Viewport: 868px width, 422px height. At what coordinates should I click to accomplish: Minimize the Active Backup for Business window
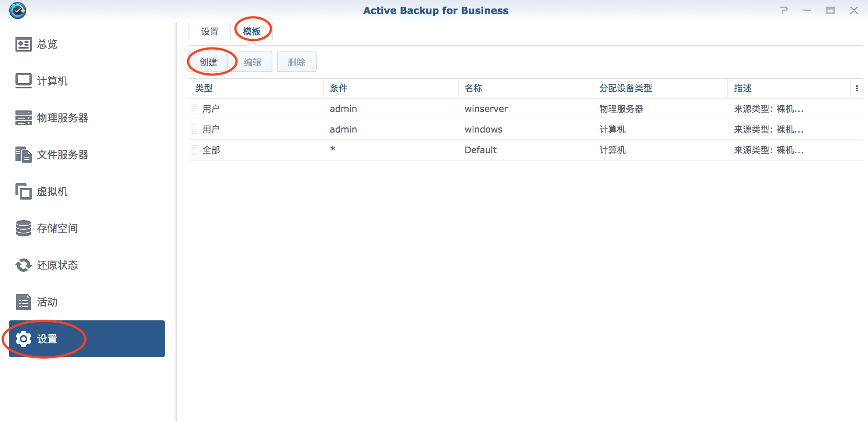point(807,10)
